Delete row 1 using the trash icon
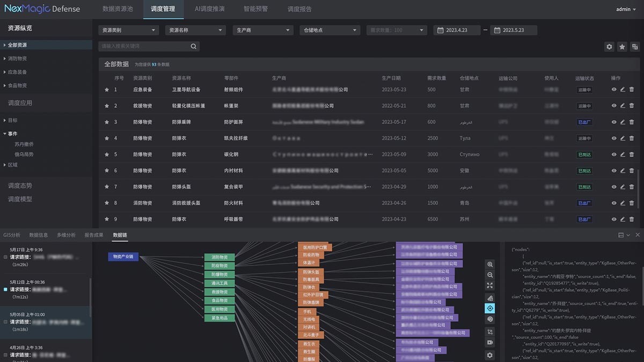 pos(631,90)
